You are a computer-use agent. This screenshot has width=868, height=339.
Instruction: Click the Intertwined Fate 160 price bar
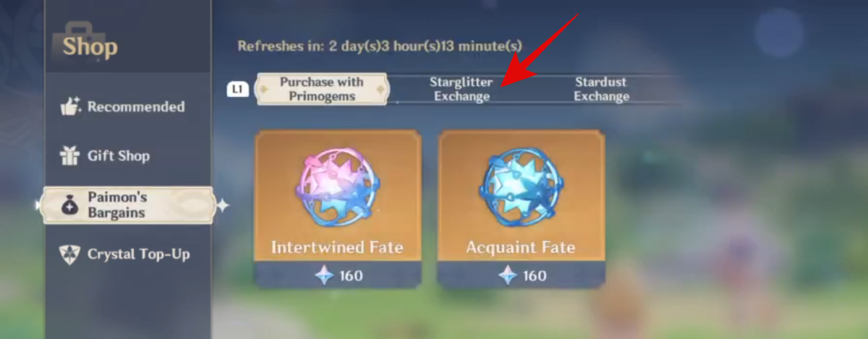pos(337,275)
